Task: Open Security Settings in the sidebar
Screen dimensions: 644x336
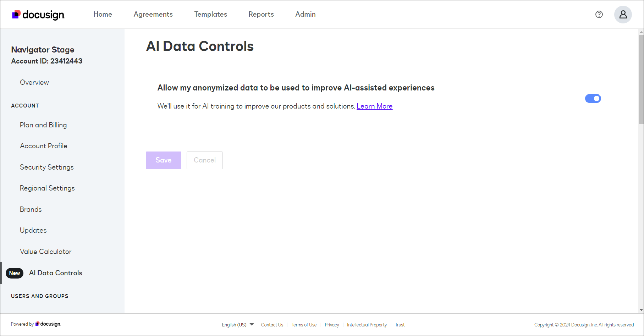Action: click(x=46, y=167)
